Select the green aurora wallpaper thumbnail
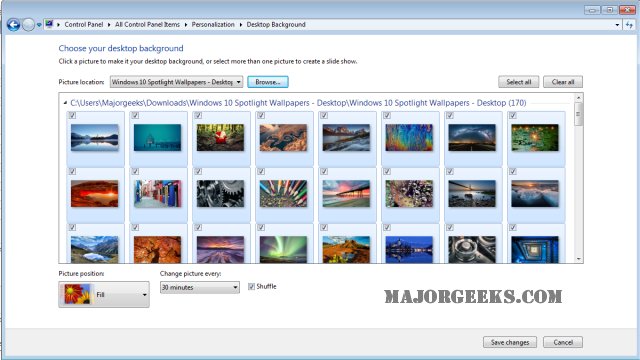 283,249
